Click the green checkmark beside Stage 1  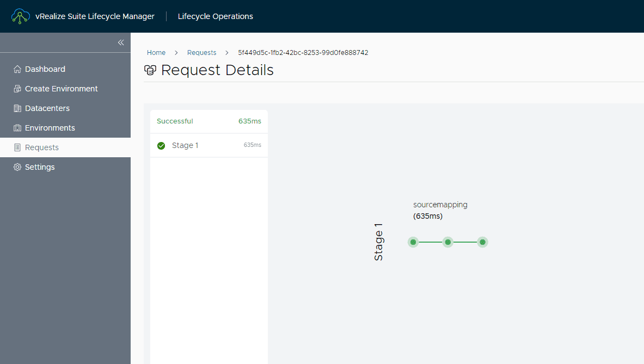(161, 146)
